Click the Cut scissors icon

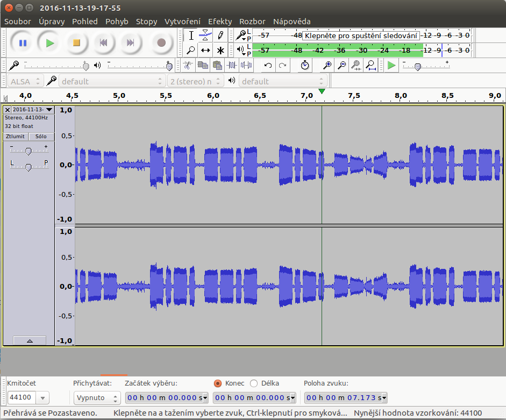tap(188, 66)
